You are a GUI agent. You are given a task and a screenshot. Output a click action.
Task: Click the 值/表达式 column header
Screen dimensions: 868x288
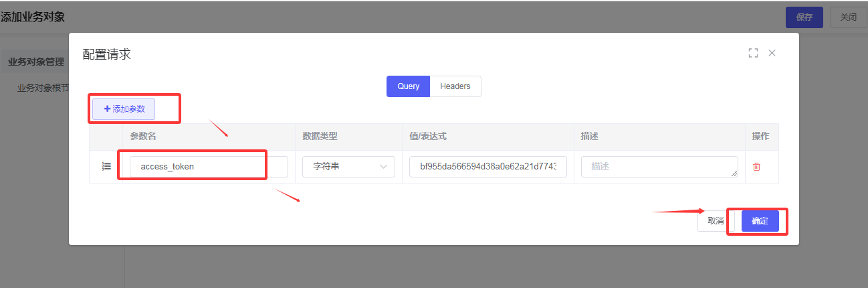[x=427, y=137]
